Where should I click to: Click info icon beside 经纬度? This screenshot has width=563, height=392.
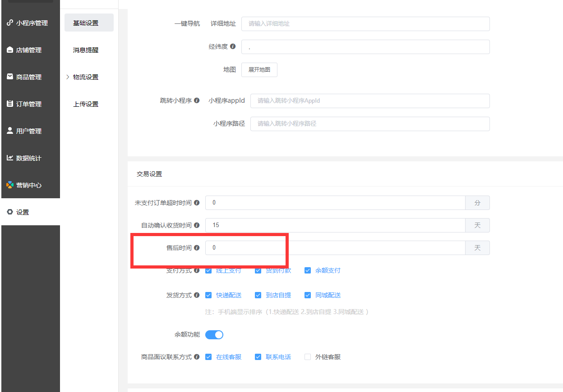(233, 46)
